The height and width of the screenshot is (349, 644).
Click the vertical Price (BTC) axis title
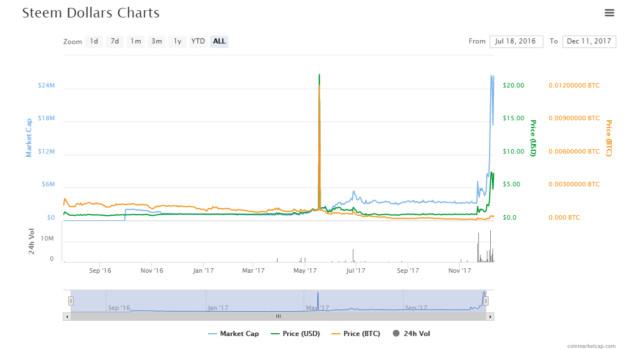point(608,138)
